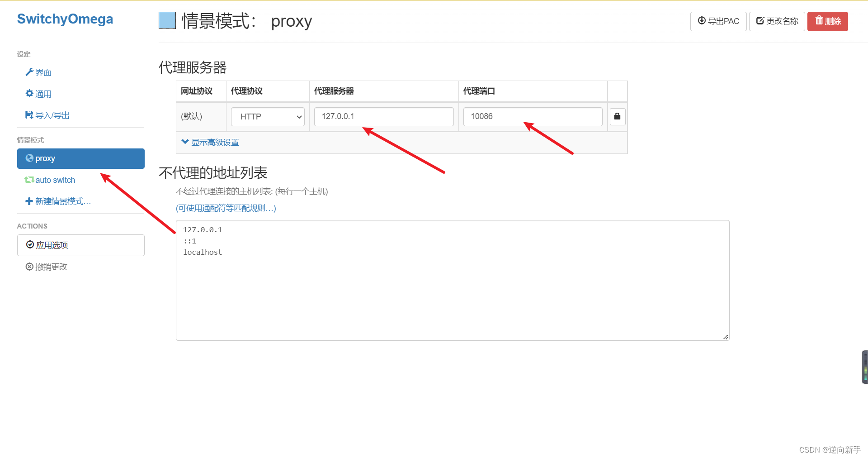
Task: Click the proxy server address field
Action: coord(384,117)
